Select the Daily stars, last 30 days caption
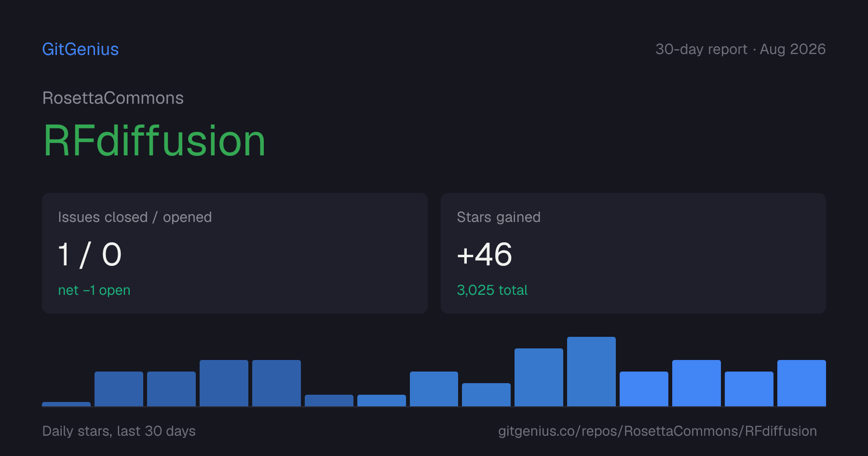Viewport: 868px width, 456px height. pyautogui.click(x=119, y=431)
